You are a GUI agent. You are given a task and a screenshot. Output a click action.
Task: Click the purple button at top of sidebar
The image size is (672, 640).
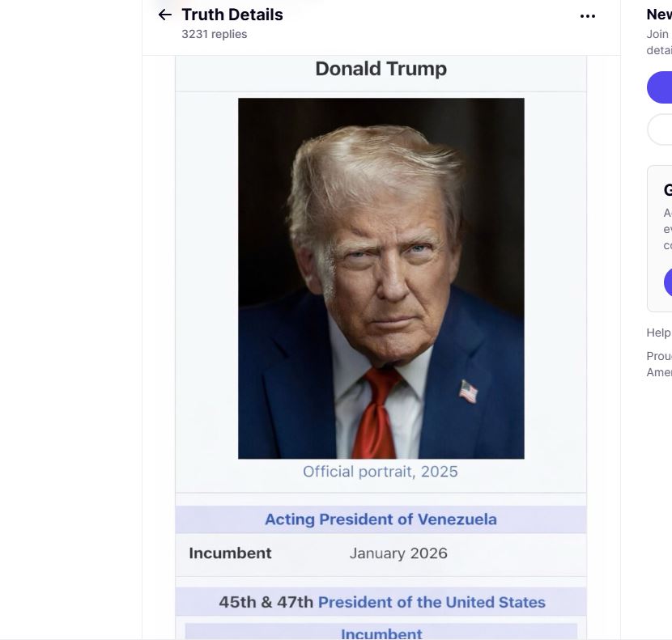(661, 87)
